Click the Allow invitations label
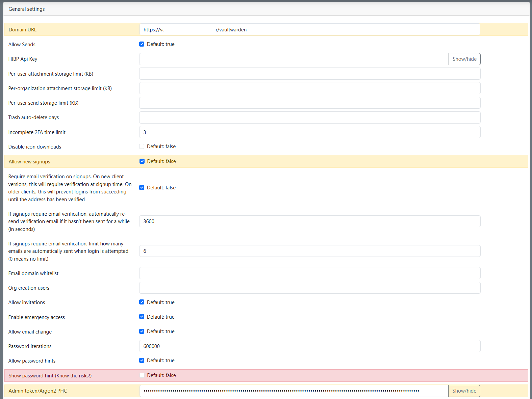 point(27,302)
